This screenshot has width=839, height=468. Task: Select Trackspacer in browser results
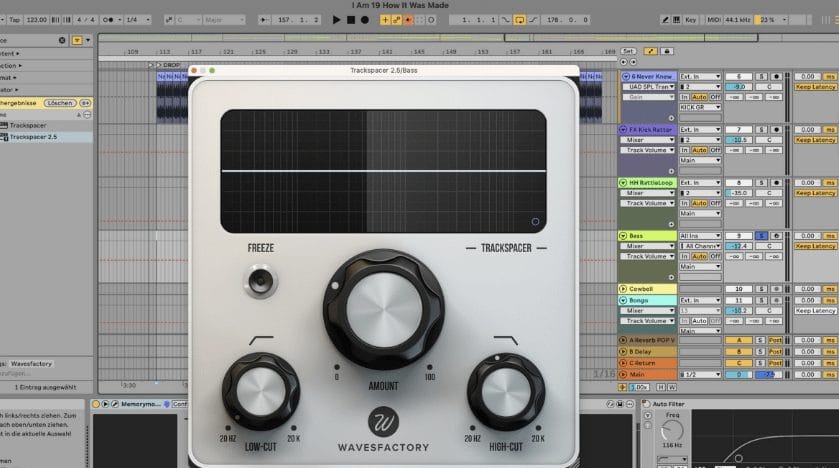point(46,125)
